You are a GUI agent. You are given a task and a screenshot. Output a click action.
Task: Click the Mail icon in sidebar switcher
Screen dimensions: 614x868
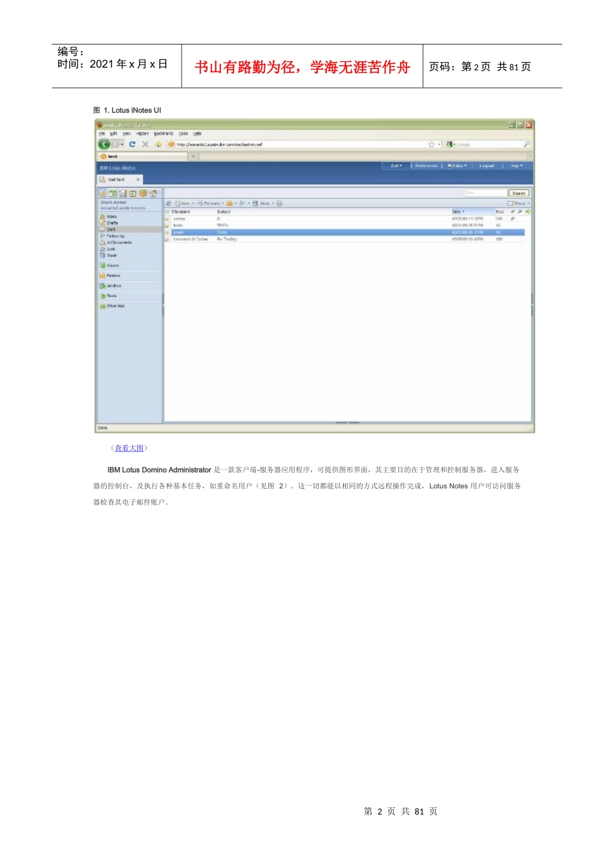click(x=103, y=193)
